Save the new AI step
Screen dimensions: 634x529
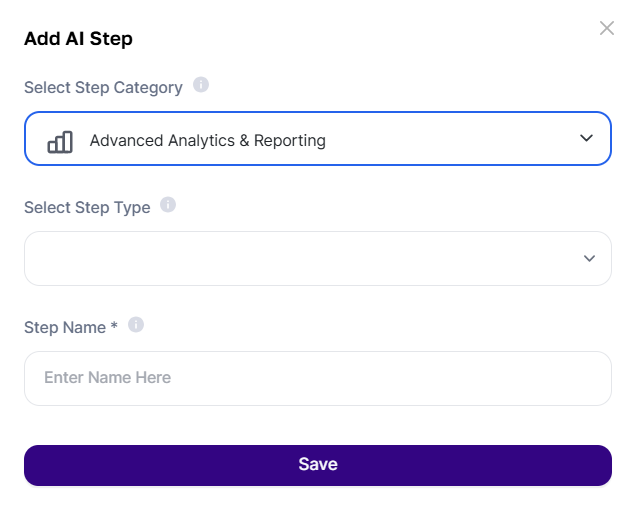pyautogui.click(x=318, y=466)
